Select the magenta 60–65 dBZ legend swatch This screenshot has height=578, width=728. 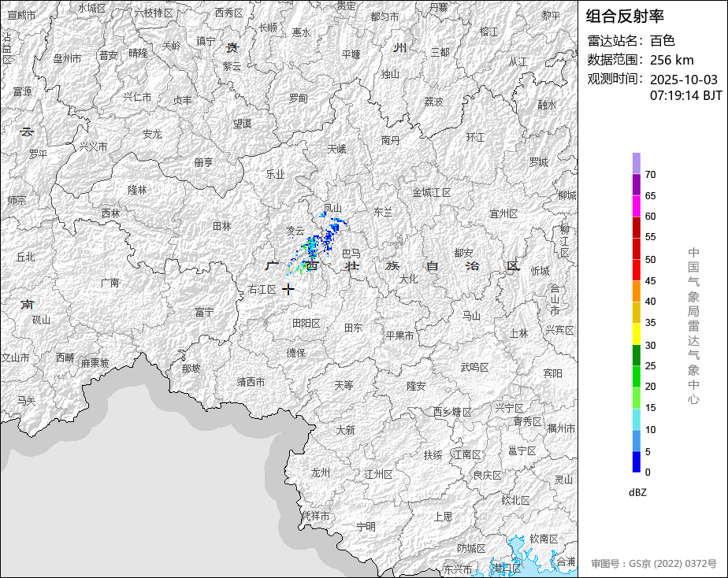[x=636, y=206]
